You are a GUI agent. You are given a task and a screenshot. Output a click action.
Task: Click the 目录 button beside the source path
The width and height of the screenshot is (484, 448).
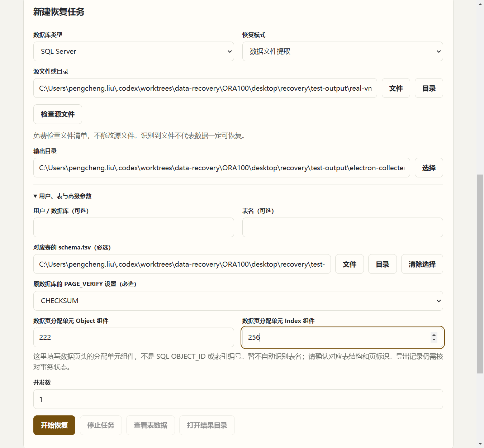(429, 88)
